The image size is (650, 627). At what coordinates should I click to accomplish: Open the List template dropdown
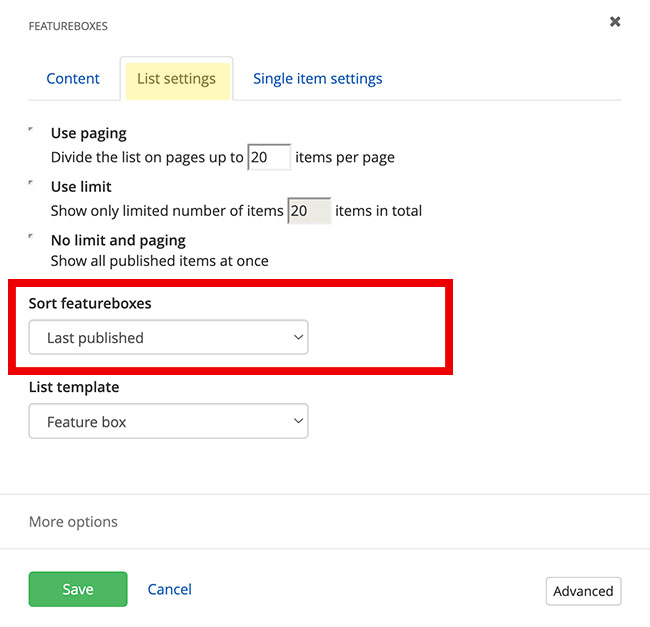[168, 422]
